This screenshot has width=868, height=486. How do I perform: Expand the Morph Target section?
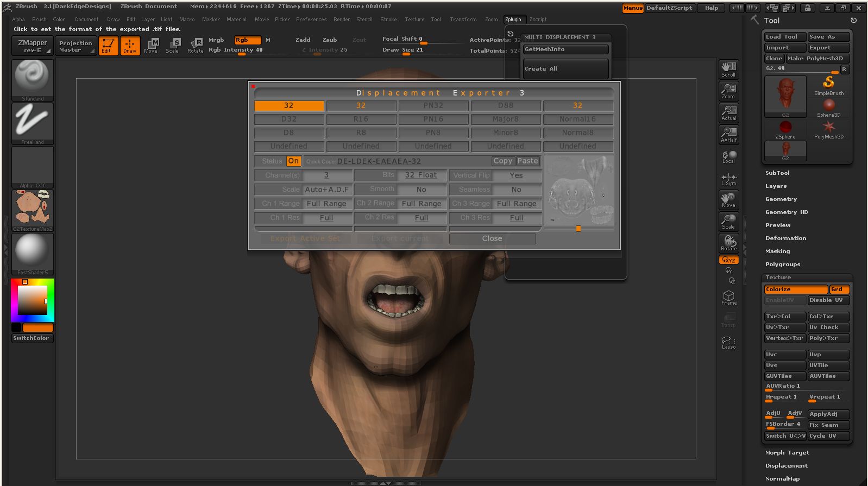pos(787,453)
